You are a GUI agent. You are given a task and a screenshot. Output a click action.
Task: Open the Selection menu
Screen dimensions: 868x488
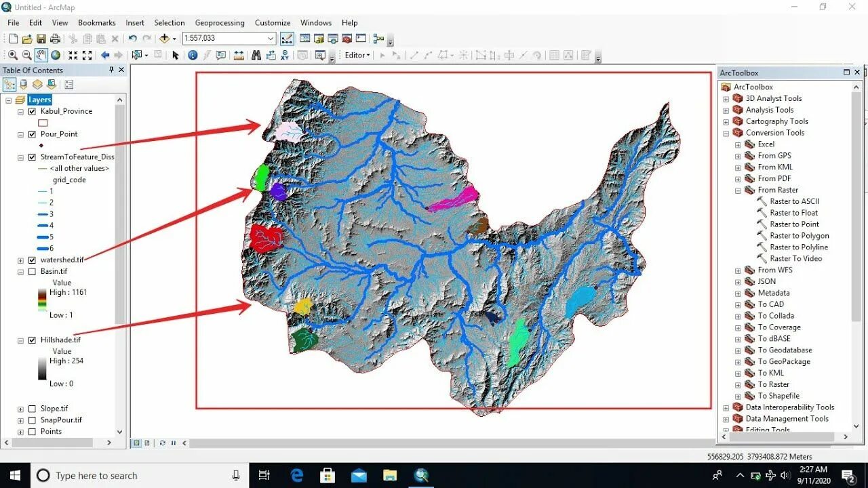(x=170, y=23)
